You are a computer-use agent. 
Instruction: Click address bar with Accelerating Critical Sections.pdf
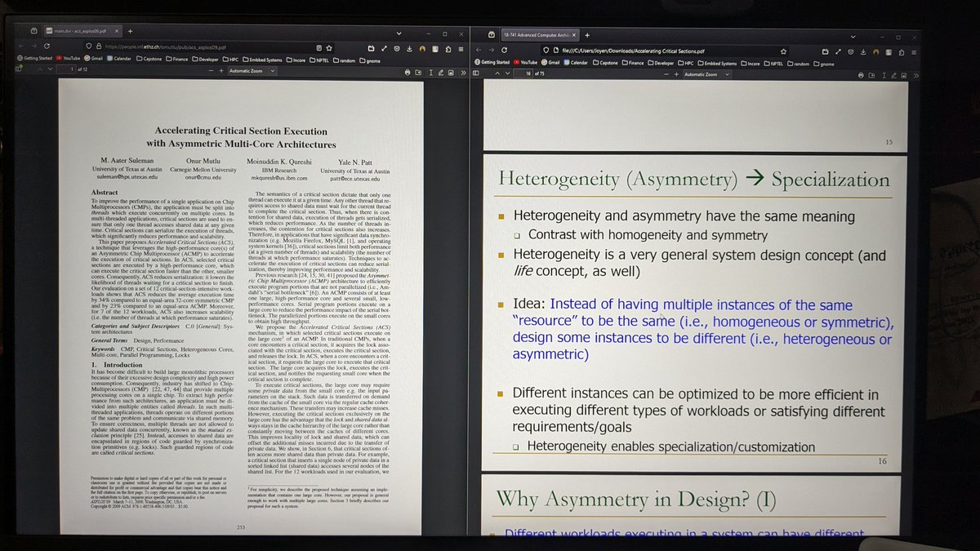(x=666, y=51)
